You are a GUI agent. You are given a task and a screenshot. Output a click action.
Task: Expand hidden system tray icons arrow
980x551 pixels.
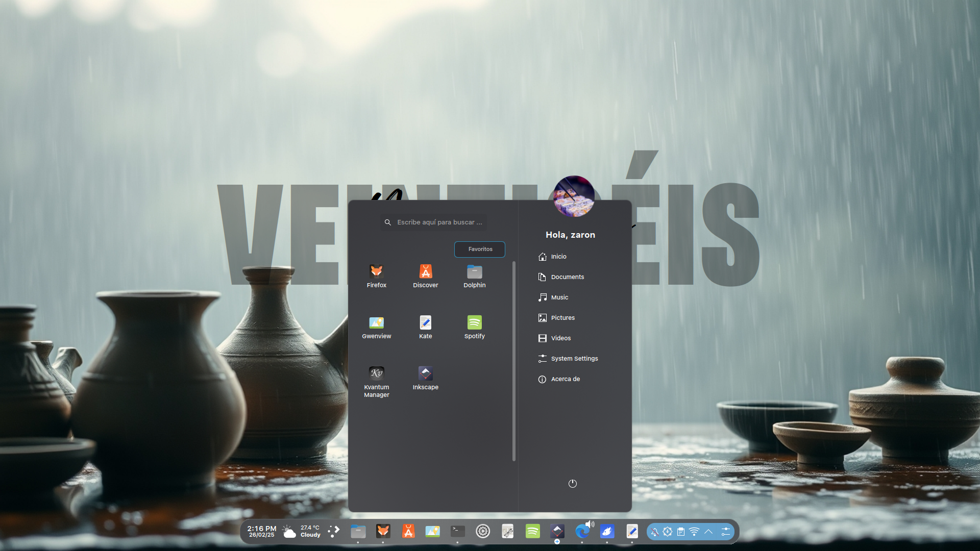pyautogui.click(x=708, y=532)
